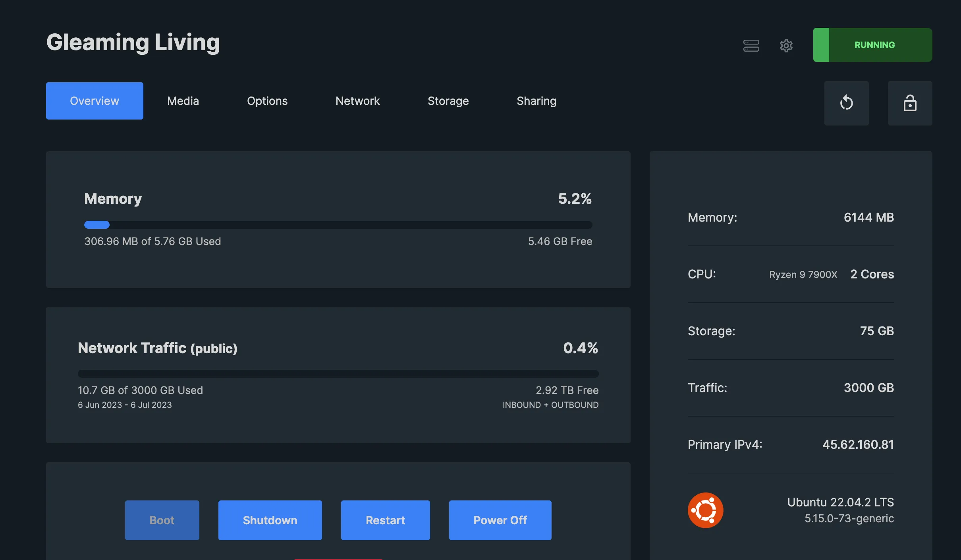Open the Storage tab
Screen dimensions: 961x560
click(448, 100)
